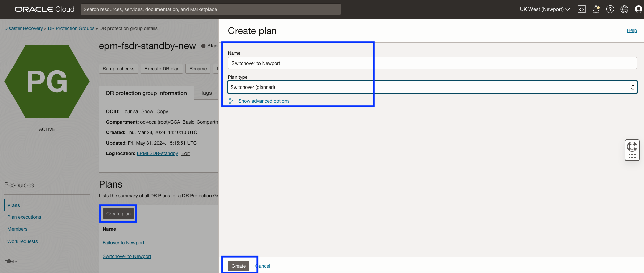Screen dimensions: 644x273
Task: Click the Compartment value text
Action: (179, 122)
